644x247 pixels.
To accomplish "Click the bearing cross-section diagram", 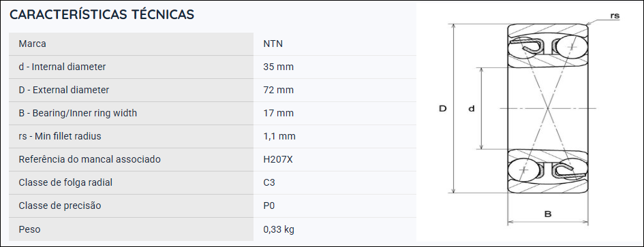I will click(530, 120).
